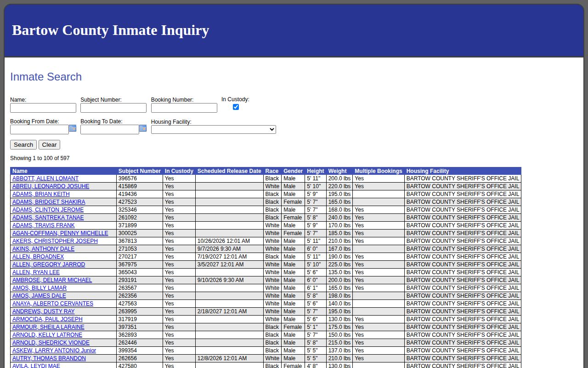Open inmate AKERS, CHRISTOPHER JOSEPH

(x=55, y=241)
